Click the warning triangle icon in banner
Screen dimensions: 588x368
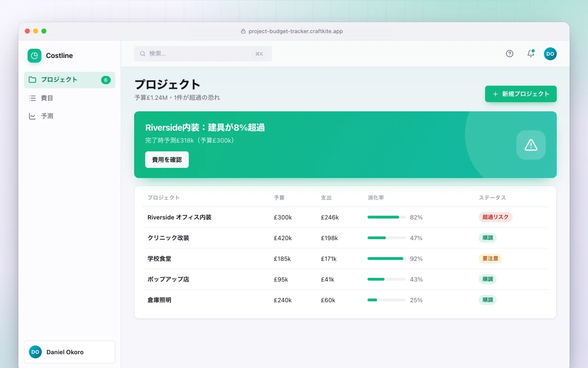[x=531, y=145]
